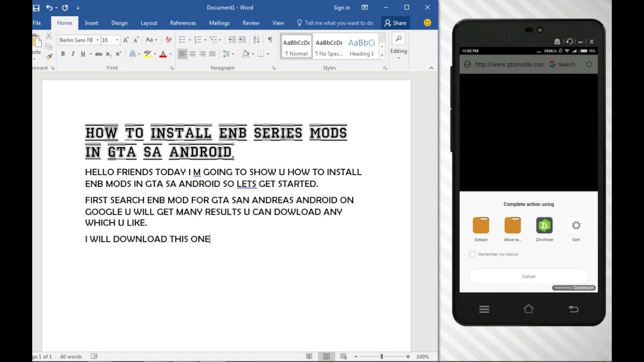Decrease paragraph indent
Screen dimensions: 644x362
pos(232,40)
